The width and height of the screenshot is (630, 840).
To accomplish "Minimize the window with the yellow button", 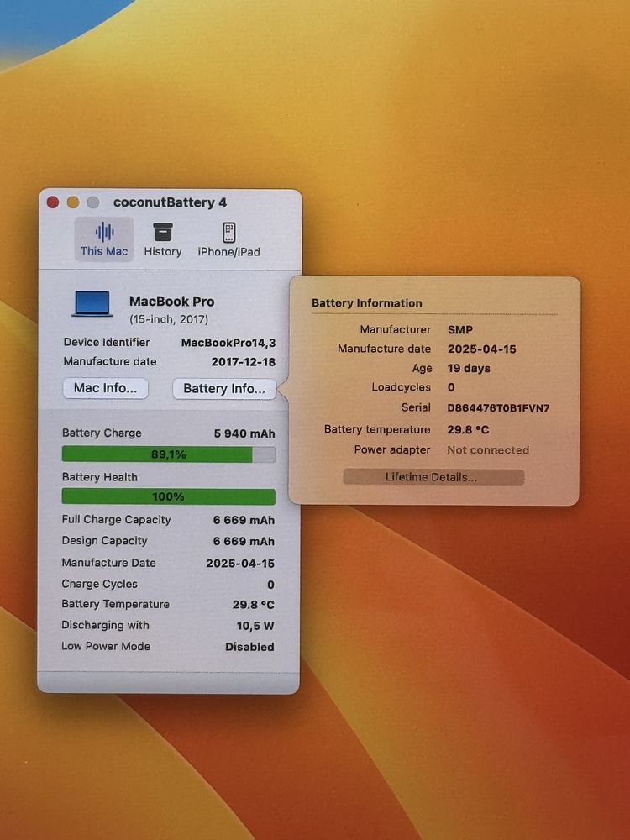I will coord(73,202).
